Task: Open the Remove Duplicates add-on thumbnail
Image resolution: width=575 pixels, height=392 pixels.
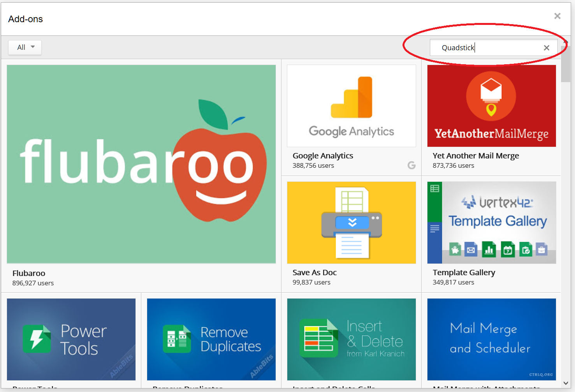Action: (x=211, y=339)
